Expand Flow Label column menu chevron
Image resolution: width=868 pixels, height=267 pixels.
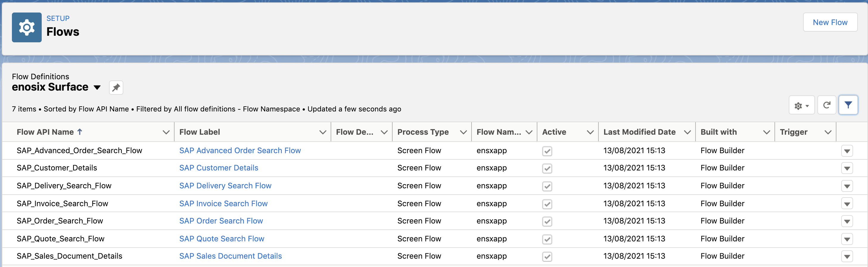coord(323,132)
